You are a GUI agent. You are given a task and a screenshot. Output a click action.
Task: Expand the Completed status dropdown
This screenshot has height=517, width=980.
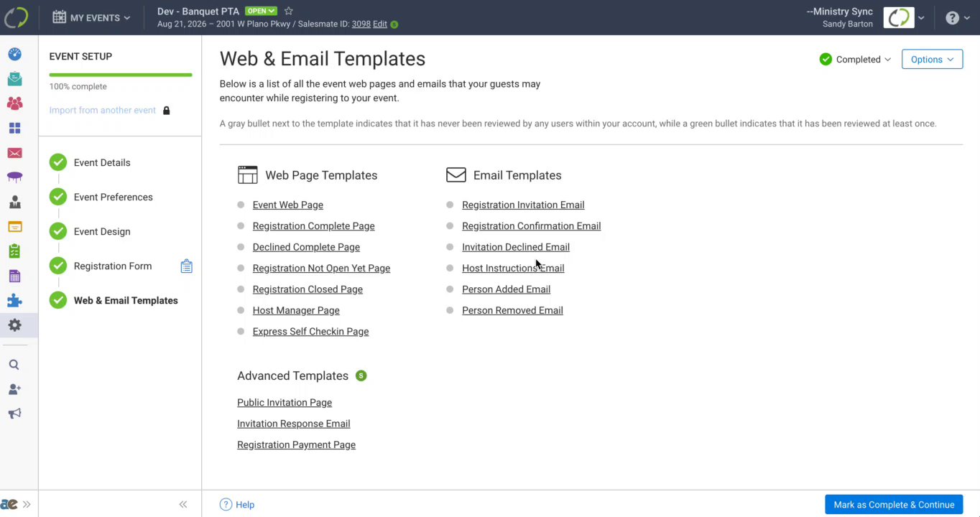click(x=856, y=60)
